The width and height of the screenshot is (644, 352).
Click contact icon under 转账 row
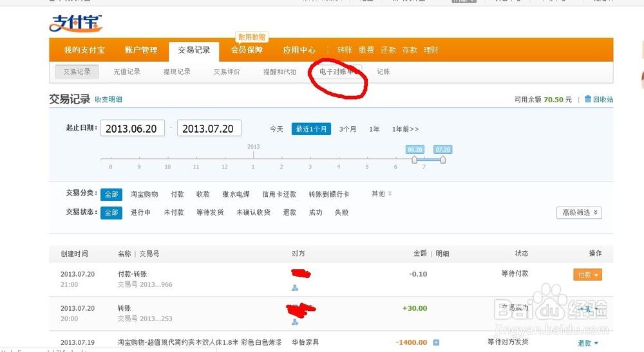tap(295, 322)
